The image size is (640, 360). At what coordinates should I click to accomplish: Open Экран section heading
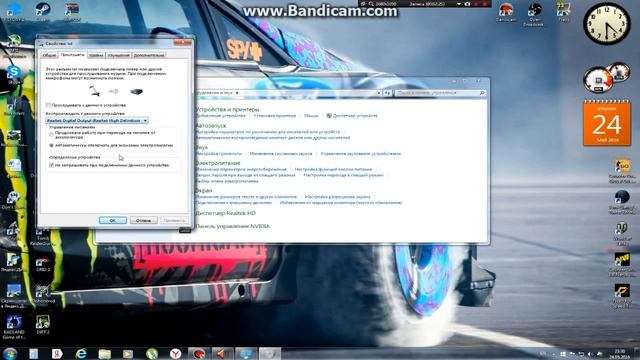click(204, 191)
